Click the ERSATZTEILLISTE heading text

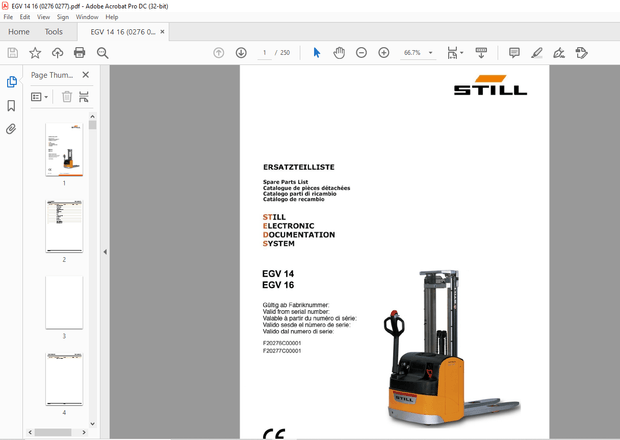coord(299,167)
